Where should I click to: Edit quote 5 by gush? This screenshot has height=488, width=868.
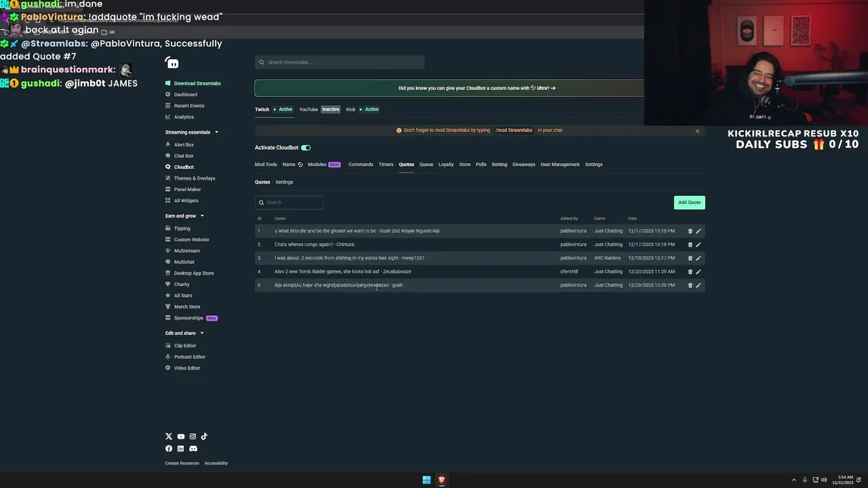pyautogui.click(x=698, y=285)
